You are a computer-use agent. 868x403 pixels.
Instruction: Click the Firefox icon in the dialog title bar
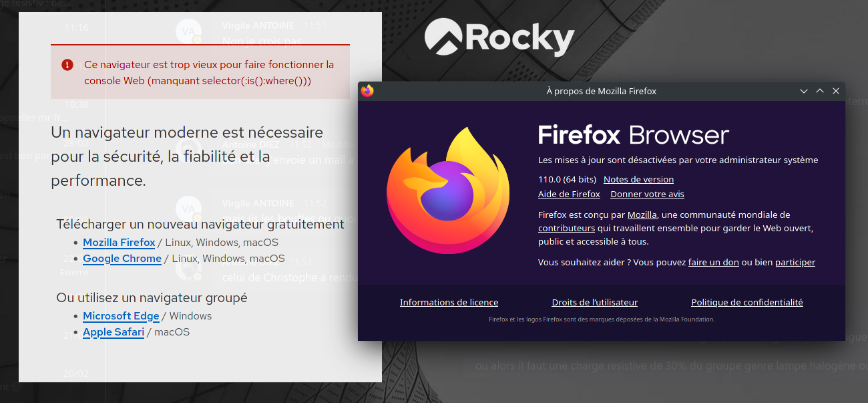[367, 91]
